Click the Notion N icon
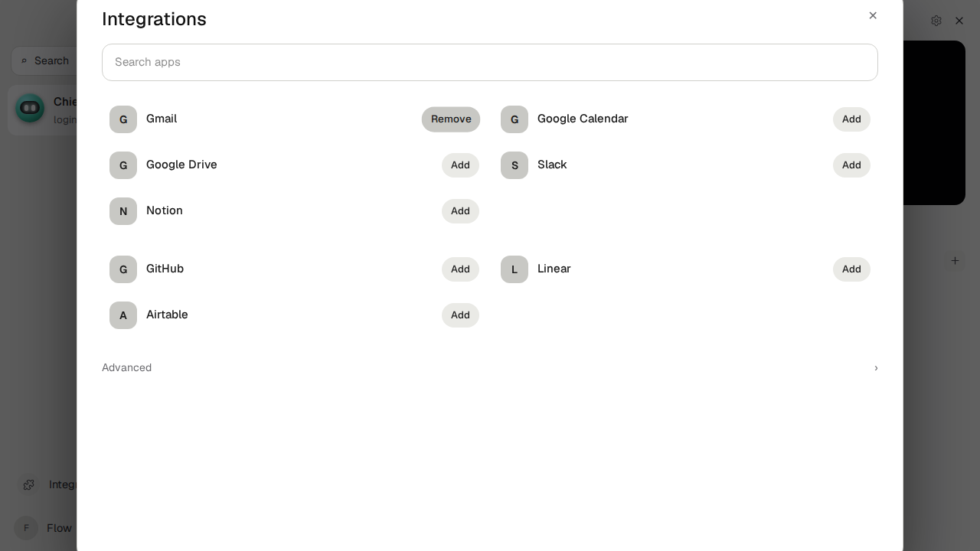The width and height of the screenshot is (980, 551). 123,211
